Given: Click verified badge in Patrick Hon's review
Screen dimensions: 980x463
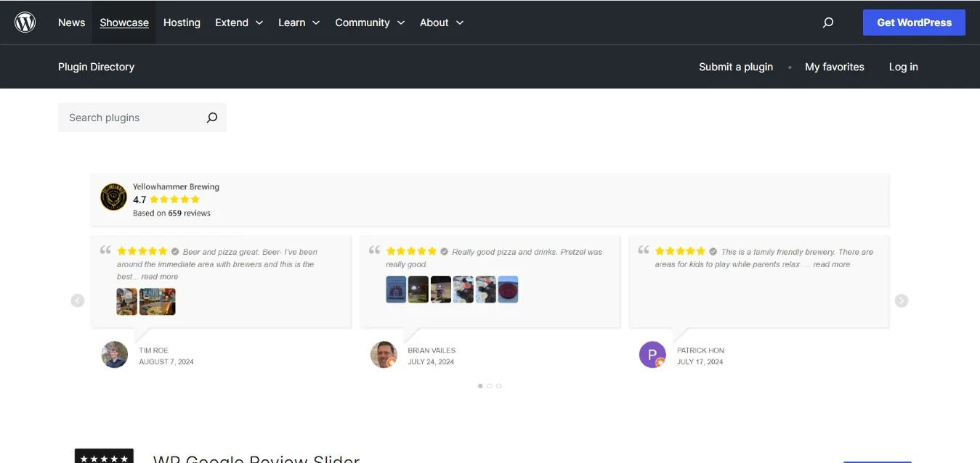Looking at the screenshot, I should (x=713, y=252).
